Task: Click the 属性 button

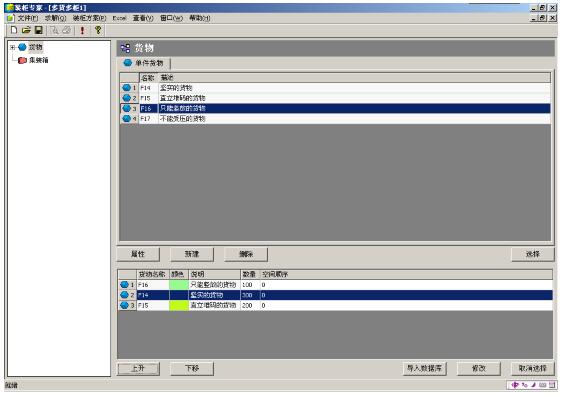Action: pos(138,254)
